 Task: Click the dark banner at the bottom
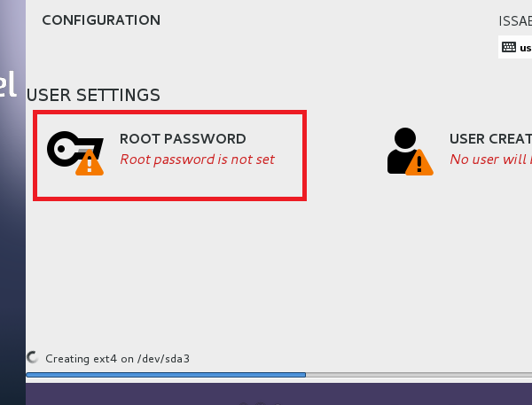266,394
